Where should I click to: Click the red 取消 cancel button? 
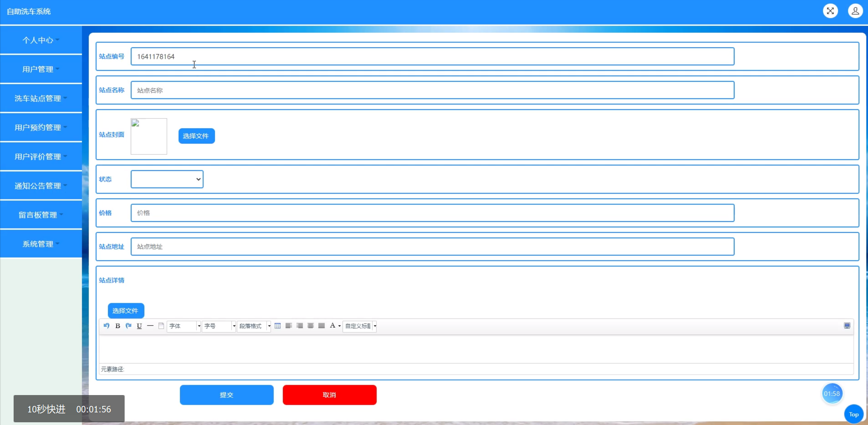[x=329, y=395]
